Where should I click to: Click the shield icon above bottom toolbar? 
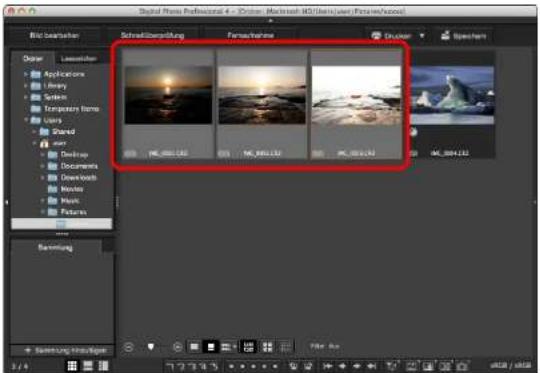tap(151, 347)
